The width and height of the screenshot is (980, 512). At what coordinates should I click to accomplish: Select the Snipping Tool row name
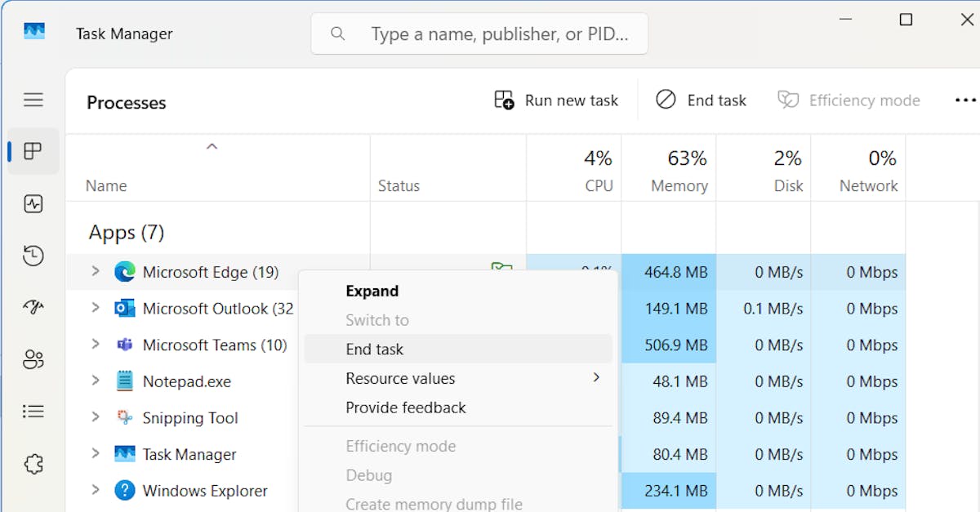[x=190, y=418]
